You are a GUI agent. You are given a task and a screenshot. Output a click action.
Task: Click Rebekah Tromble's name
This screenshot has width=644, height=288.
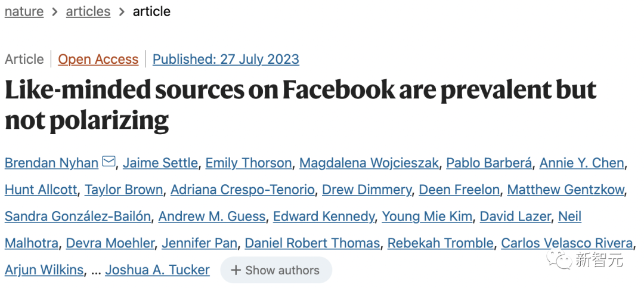[440, 243]
